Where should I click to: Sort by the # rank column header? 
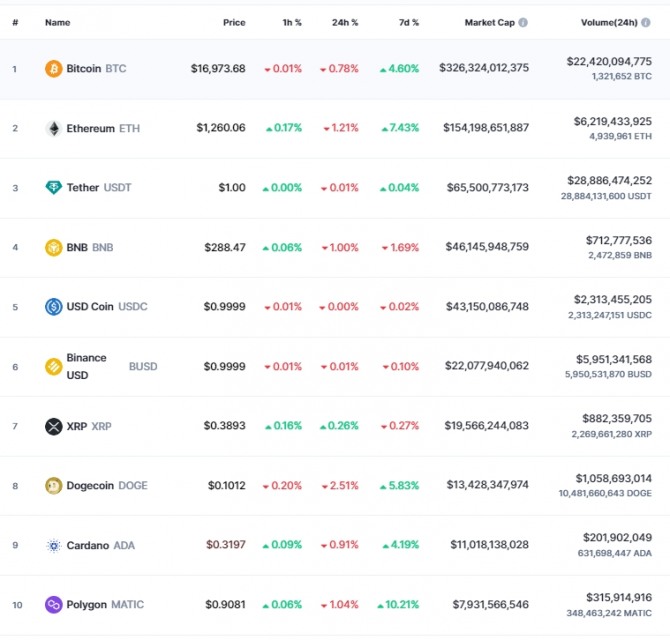[14, 22]
